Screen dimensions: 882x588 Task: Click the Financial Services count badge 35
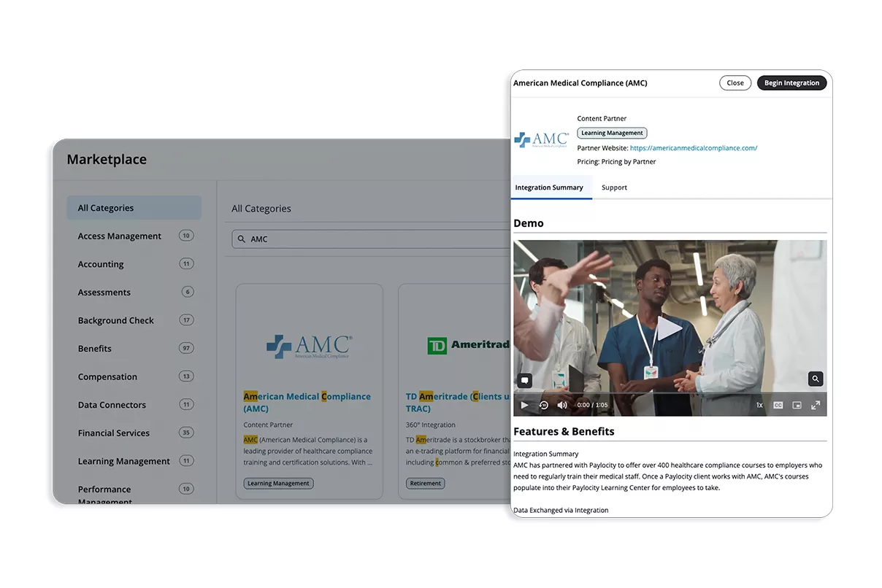coord(186,433)
